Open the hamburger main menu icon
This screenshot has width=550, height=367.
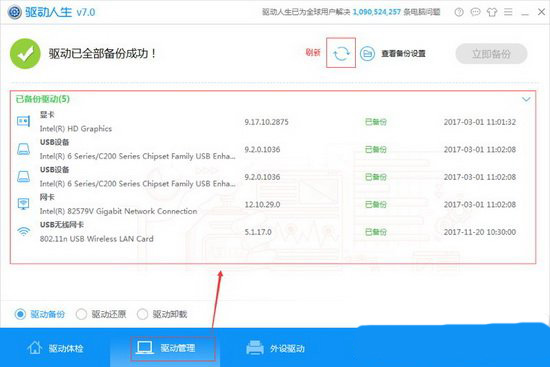(x=508, y=12)
